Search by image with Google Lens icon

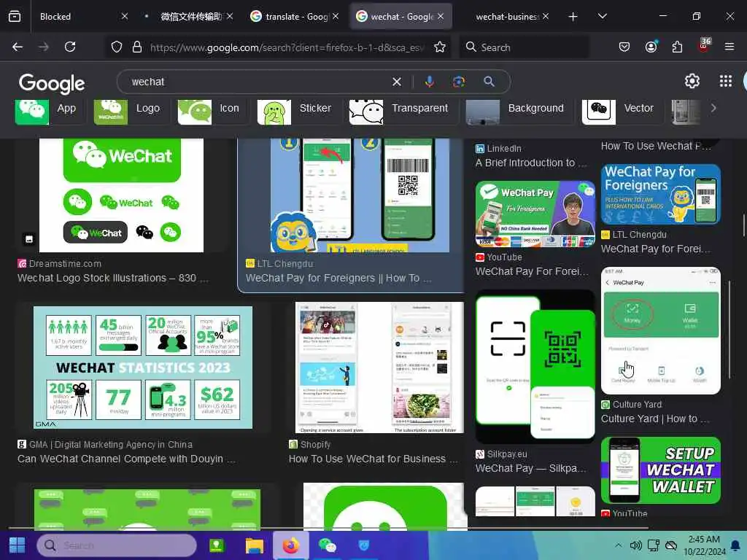(459, 82)
